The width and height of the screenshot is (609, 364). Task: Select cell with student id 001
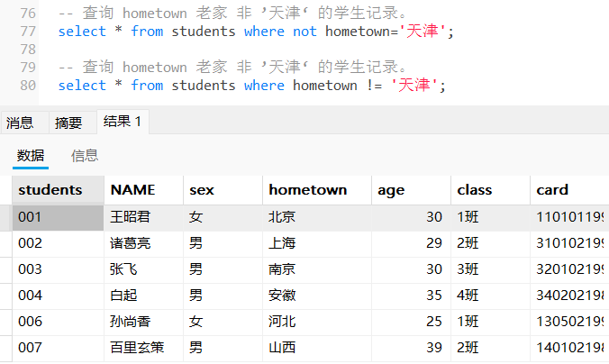(x=58, y=217)
